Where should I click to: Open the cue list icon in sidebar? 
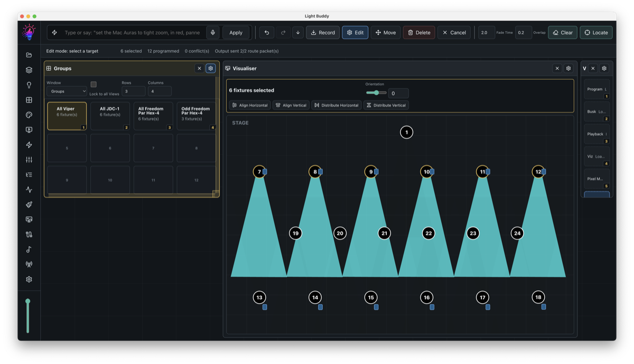point(29,174)
